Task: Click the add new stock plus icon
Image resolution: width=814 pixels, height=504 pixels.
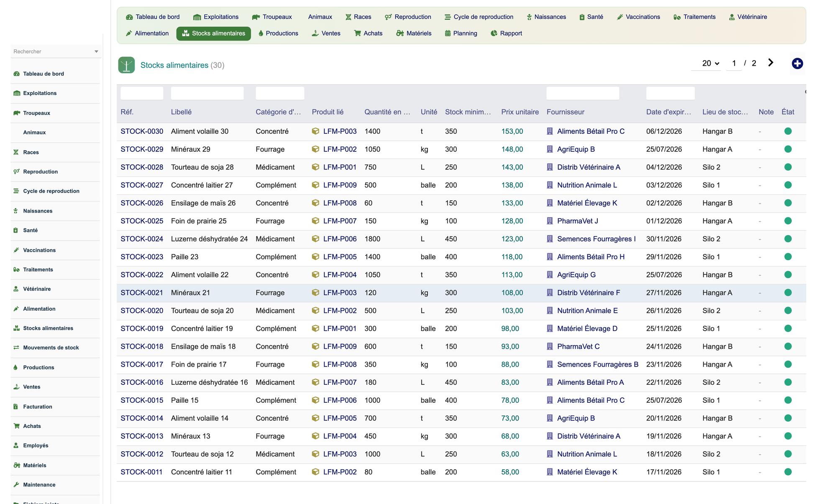Action: pos(797,64)
